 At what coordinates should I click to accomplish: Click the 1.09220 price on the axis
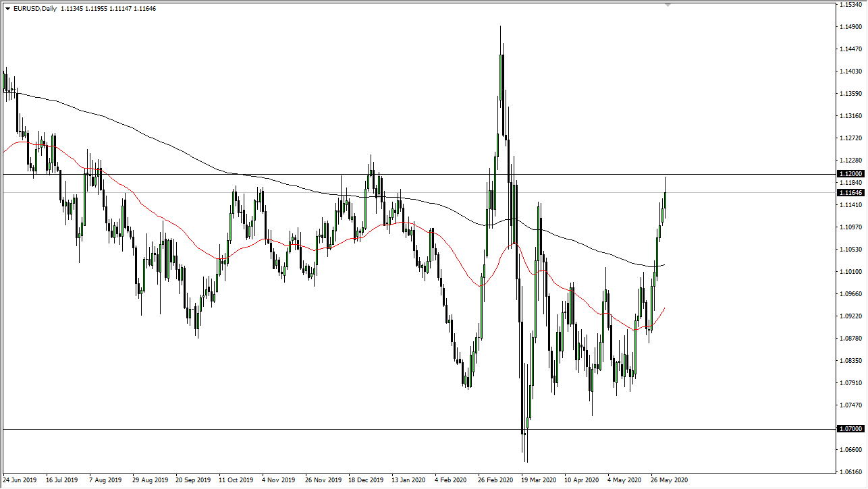(x=850, y=316)
